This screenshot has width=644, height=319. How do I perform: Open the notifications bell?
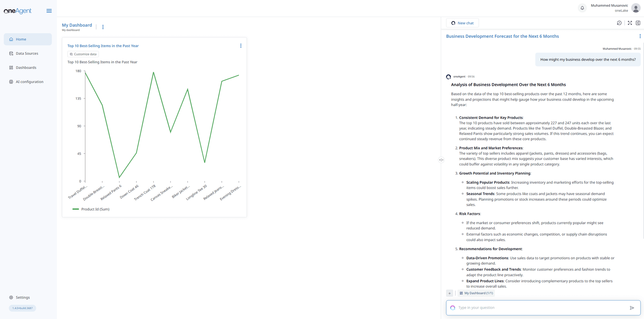point(582,8)
